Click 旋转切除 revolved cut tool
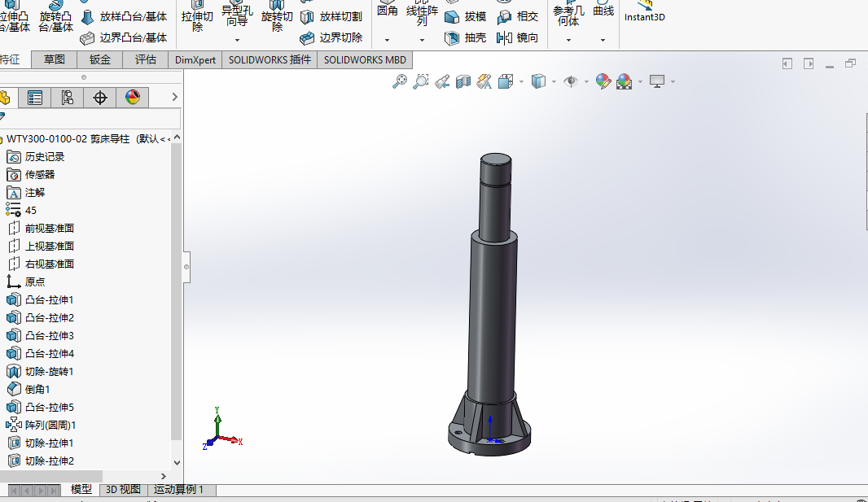The height and width of the screenshot is (502, 868). click(x=277, y=16)
